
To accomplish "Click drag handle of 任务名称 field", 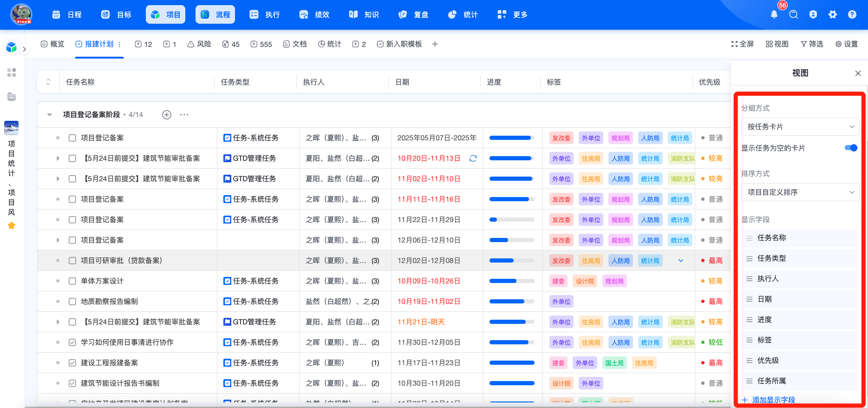I will [x=749, y=238].
